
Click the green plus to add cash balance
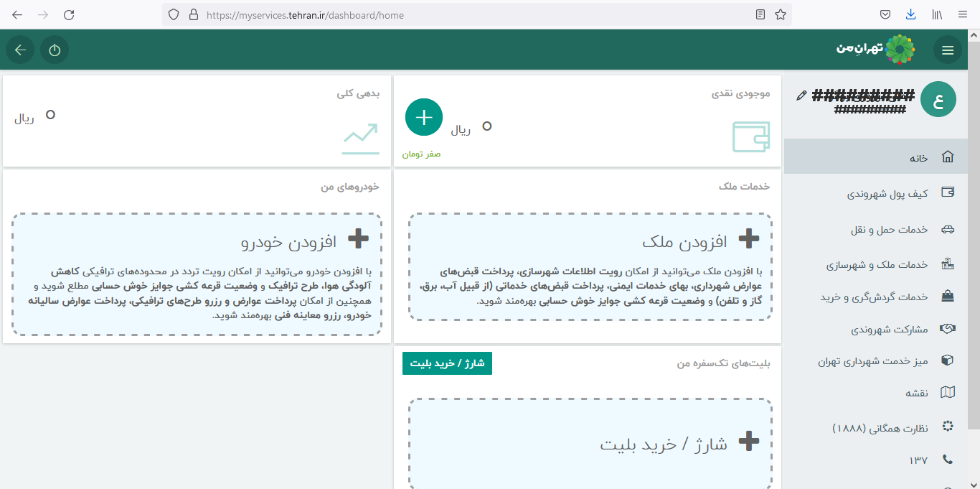click(x=423, y=116)
